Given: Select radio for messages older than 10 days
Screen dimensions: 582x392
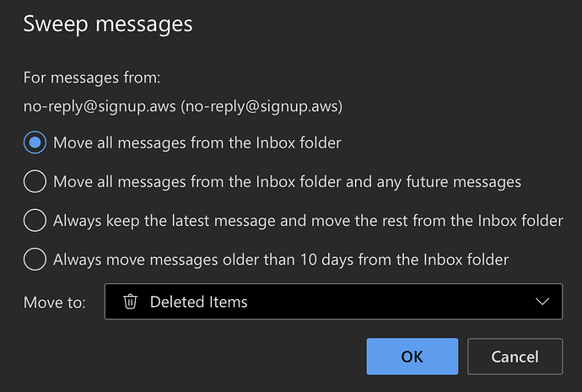Looking at the screenshot, I should tap(35, 260).
